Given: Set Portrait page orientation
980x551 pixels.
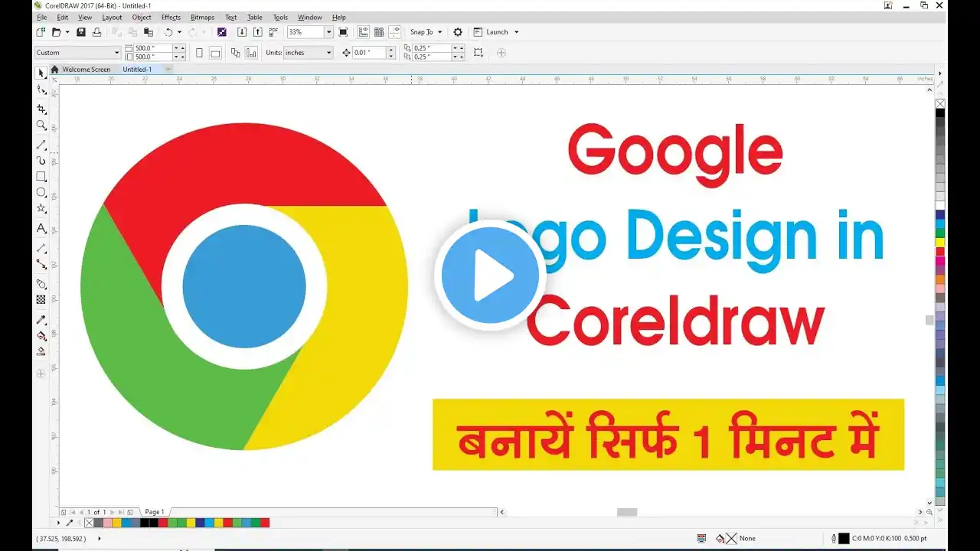Looking at the screenshot, I should click(x=200, y=53).
